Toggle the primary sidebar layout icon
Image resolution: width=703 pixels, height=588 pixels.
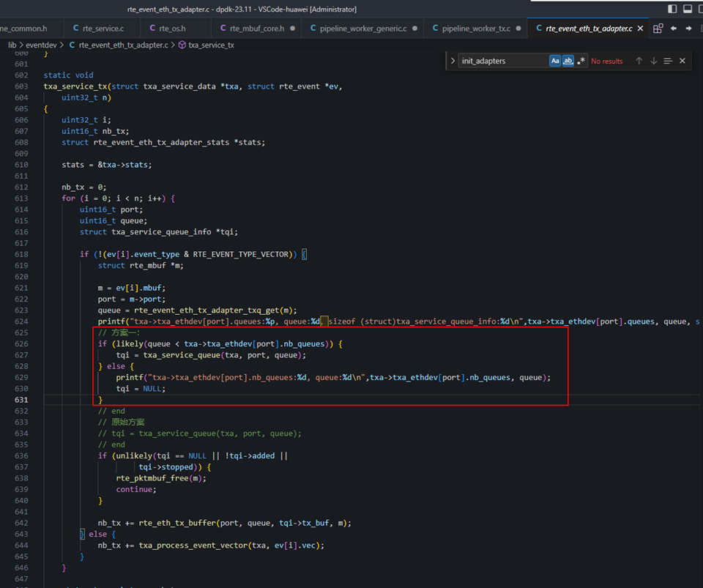coord(672,9)
